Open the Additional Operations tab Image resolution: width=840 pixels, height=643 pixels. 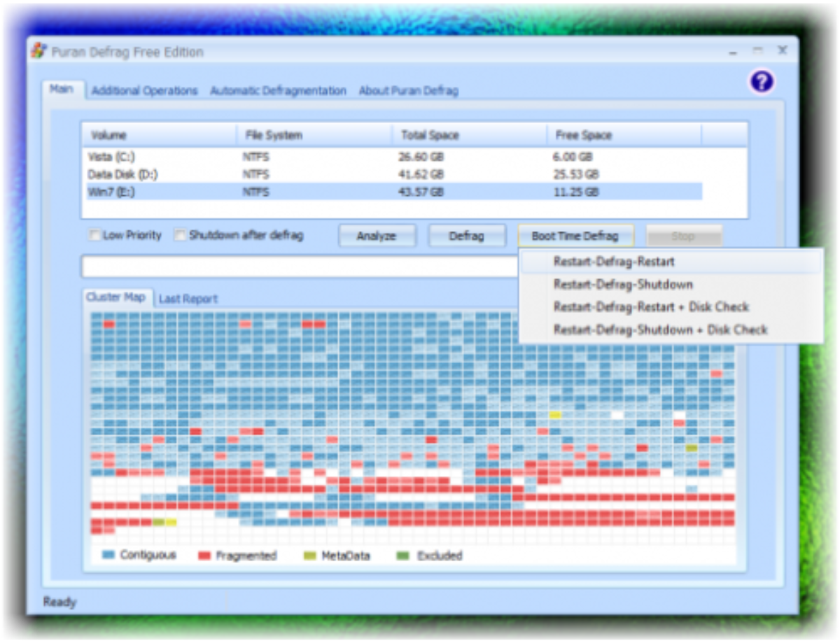(x=145, y=91)
